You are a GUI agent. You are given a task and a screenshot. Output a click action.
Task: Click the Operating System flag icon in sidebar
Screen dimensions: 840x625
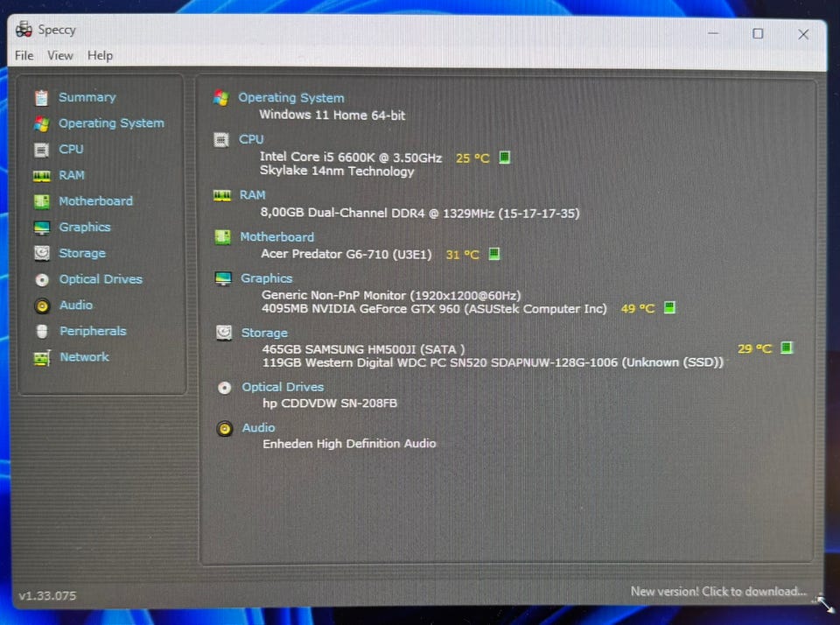pos(41,123)
